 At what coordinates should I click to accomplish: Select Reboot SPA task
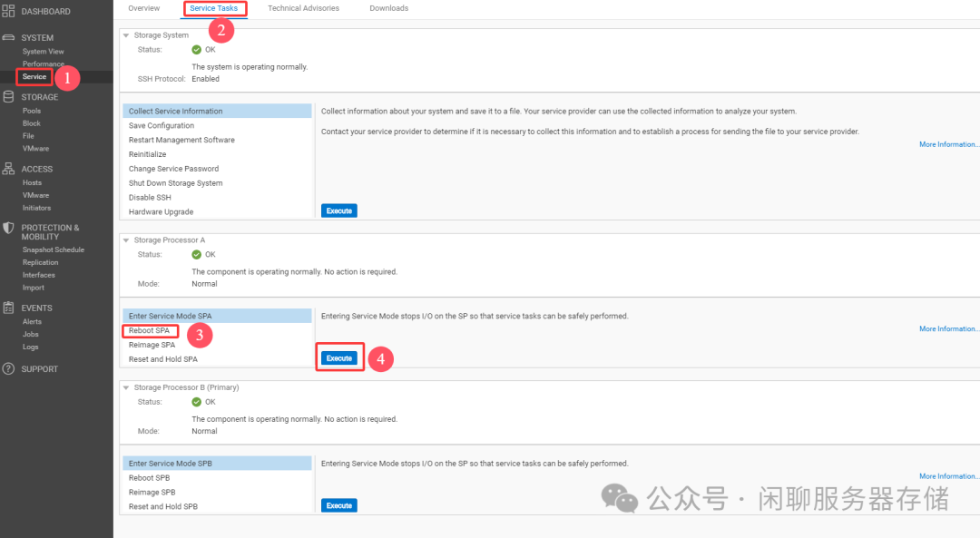pos(217,330)
